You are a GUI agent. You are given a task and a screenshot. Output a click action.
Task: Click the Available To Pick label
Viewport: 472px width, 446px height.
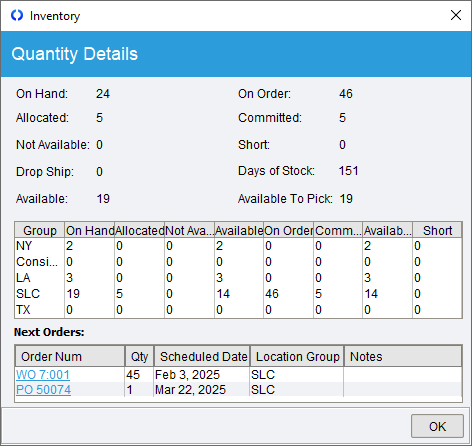click(x=285, y=199)
